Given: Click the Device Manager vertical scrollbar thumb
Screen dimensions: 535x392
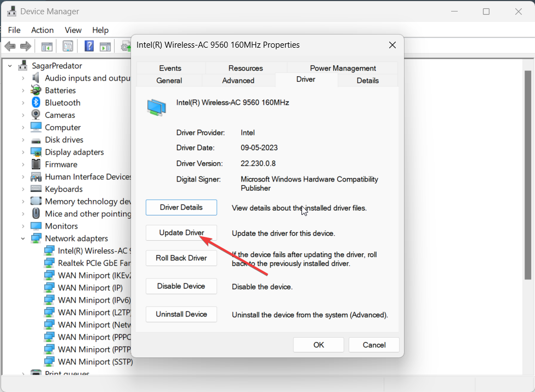Looking at the screenshot, I should [x=528, y=175].
